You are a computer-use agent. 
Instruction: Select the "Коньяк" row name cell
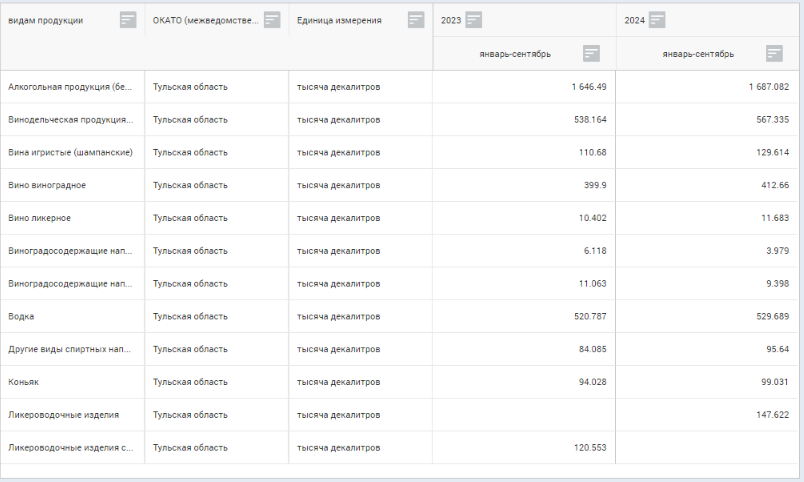tap(24, 382)
